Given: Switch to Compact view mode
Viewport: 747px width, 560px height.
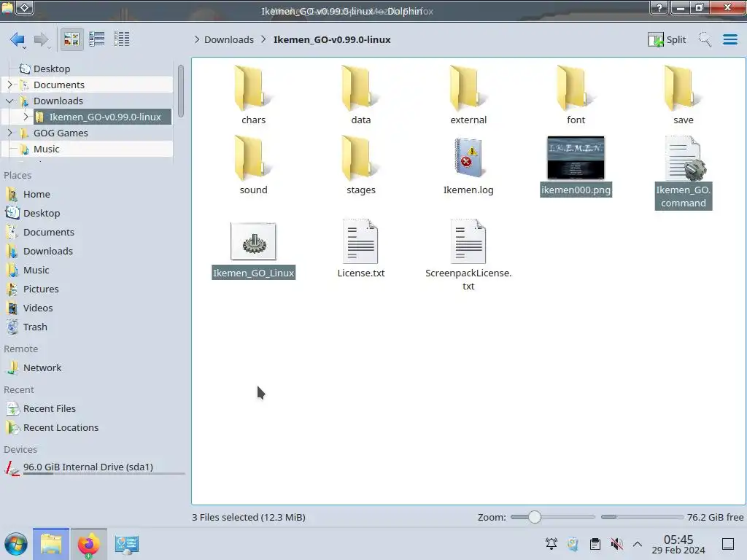Looking at the screenshot, I should click(97, 39).
